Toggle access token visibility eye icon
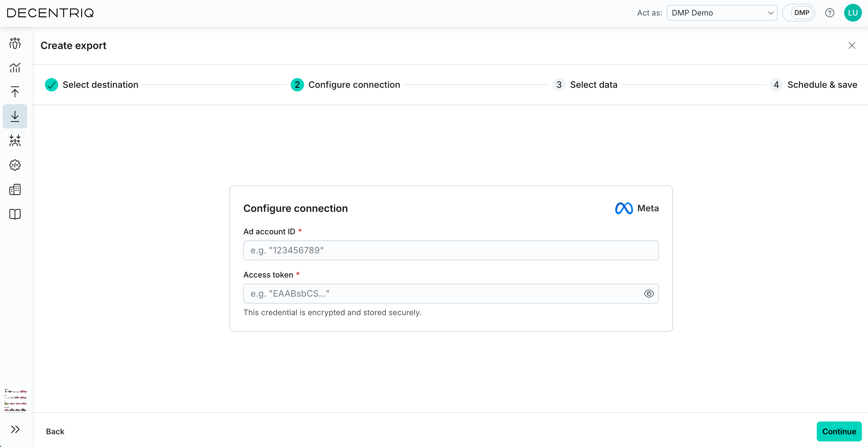This screenshot has width=868, height=447. [649, 293]
